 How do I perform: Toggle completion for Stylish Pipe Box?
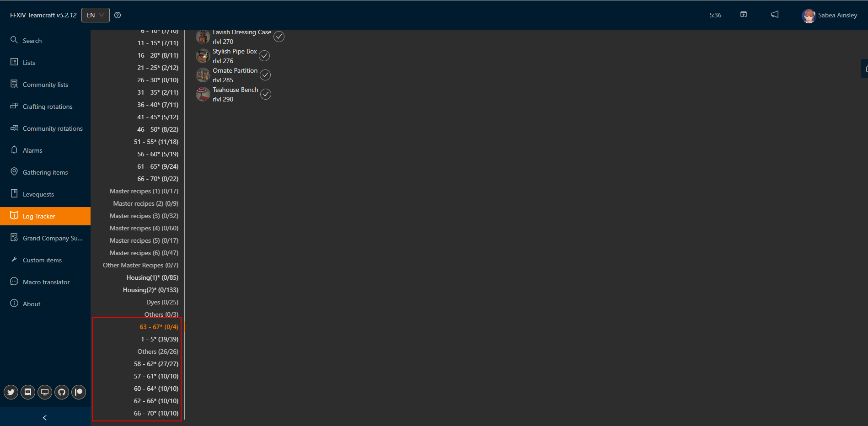point(264,55)
